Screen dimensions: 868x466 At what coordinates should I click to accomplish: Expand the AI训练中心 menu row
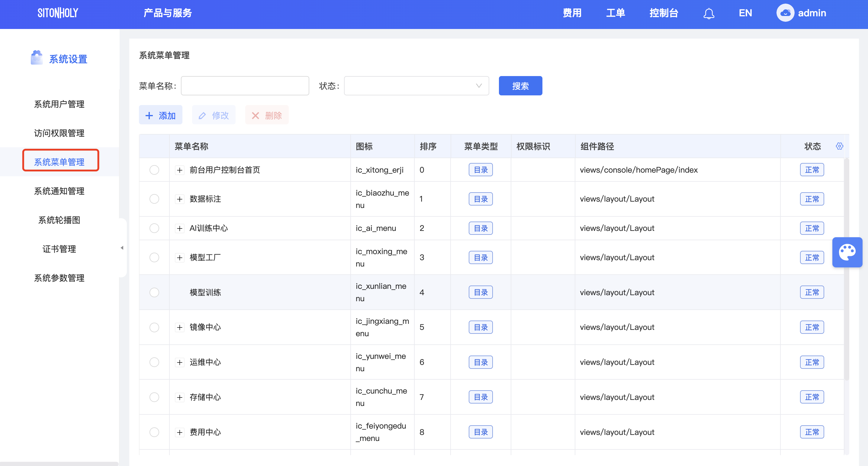click(180, 228)
